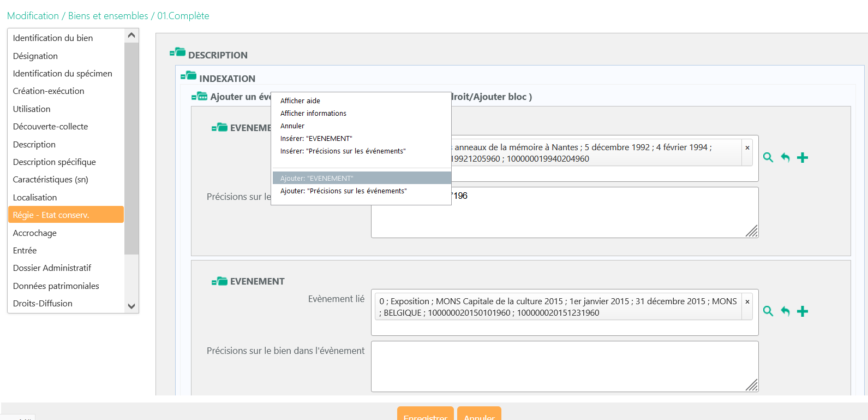Click the undo arrow for first event
The height and width of the screenshot is (420, 868).
[x=785, y=158]
